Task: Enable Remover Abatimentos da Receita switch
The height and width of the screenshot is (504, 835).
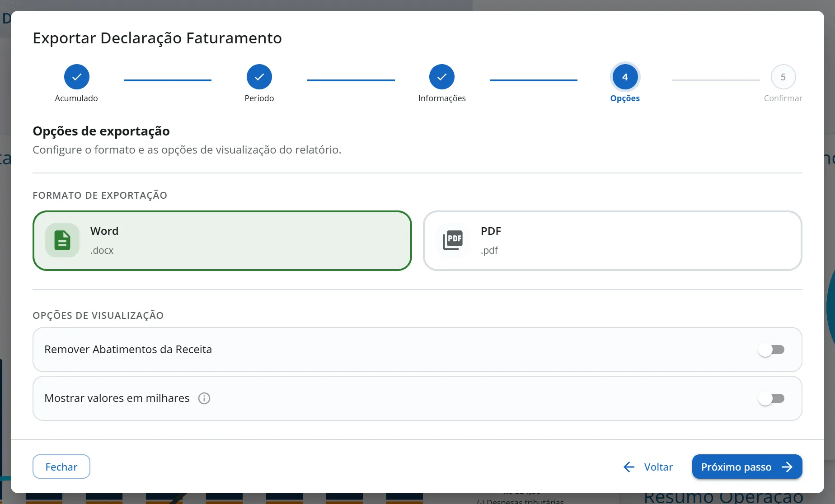Action: click(772, 350)
